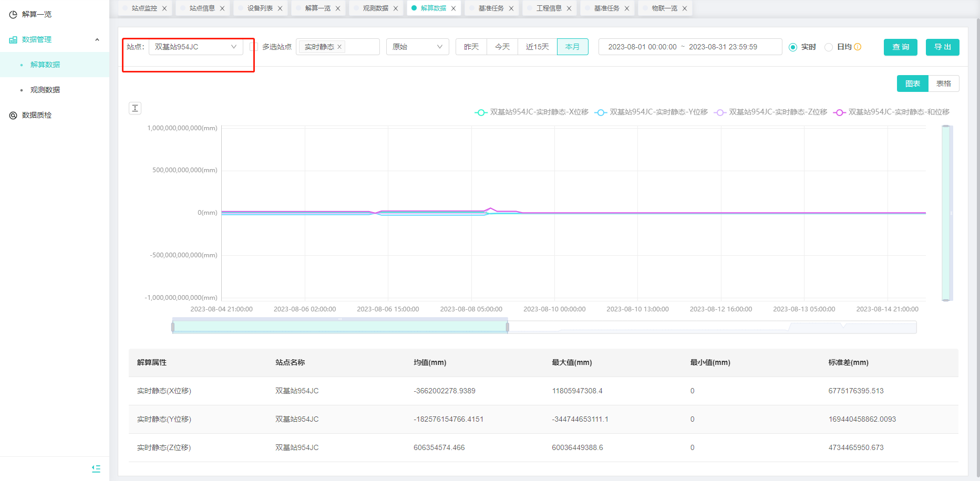Select the 实时 radio button
The image size is (980, 481).
click(793, 47)
